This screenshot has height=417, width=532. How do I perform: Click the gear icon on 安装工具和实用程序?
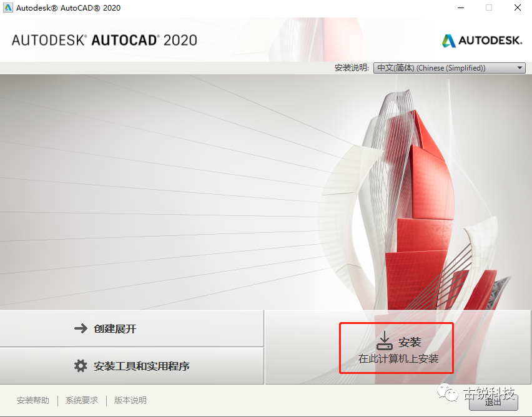point(81,366)
